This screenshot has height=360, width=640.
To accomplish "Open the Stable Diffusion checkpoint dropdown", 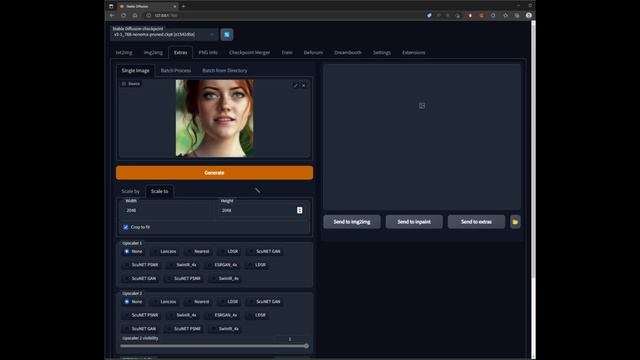I will [164, 35].
